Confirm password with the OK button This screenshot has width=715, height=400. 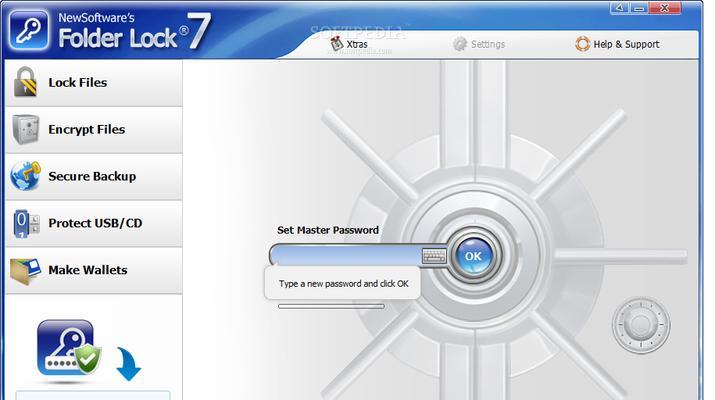click(473, 256)
